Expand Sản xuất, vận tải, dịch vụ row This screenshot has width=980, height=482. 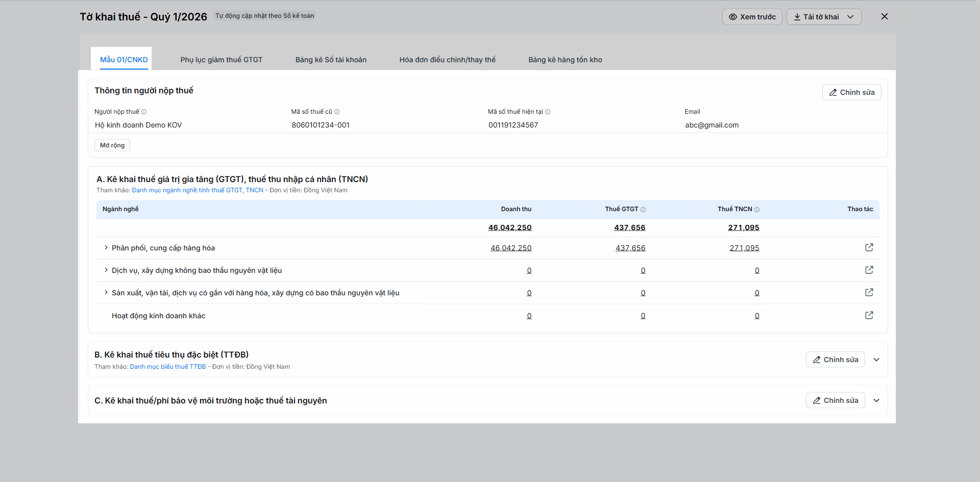(x=106, y=293)
